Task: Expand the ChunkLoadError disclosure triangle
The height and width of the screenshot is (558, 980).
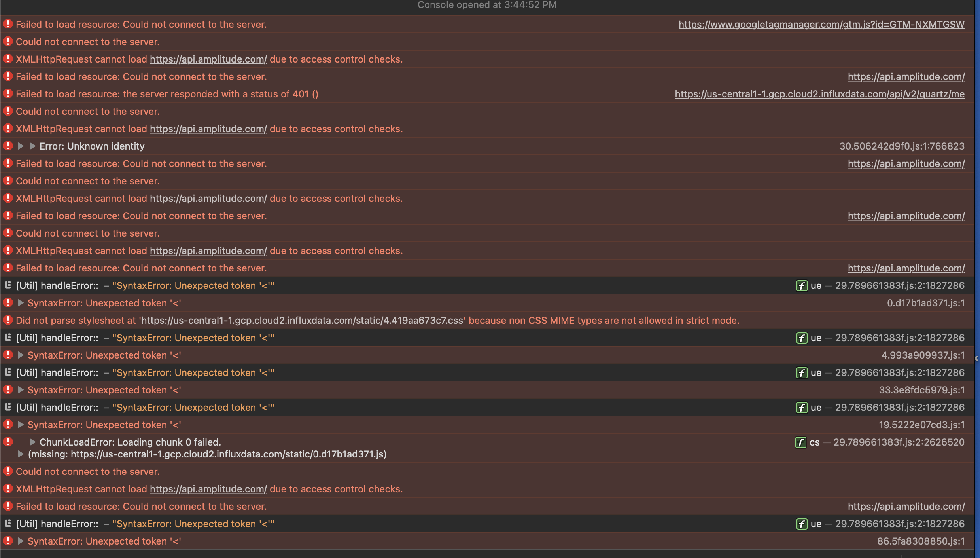Action: click(33, 442)
